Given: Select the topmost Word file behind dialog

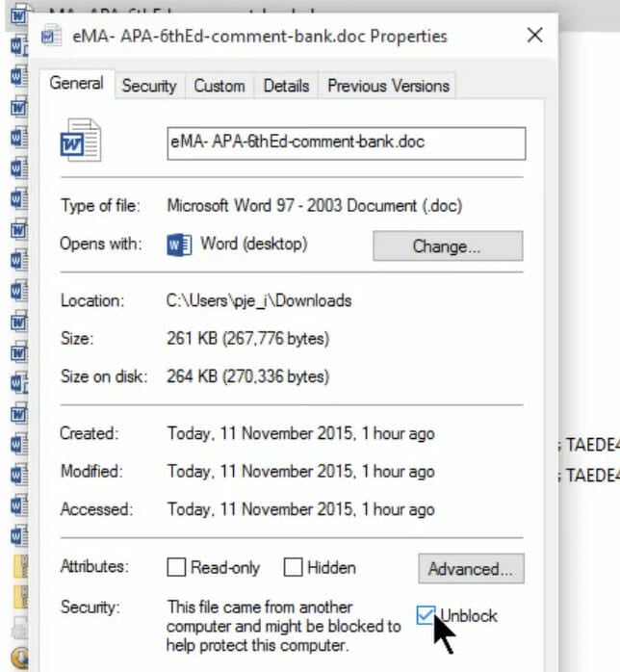Looking at the screenshot, I should pyautogui.click(x=19, y=15).
